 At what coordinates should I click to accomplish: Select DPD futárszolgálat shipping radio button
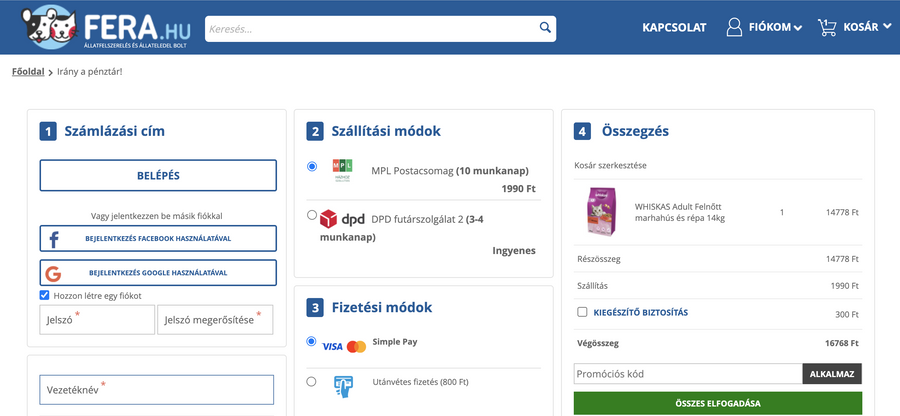pyautogui.click(x=312, y=215)
